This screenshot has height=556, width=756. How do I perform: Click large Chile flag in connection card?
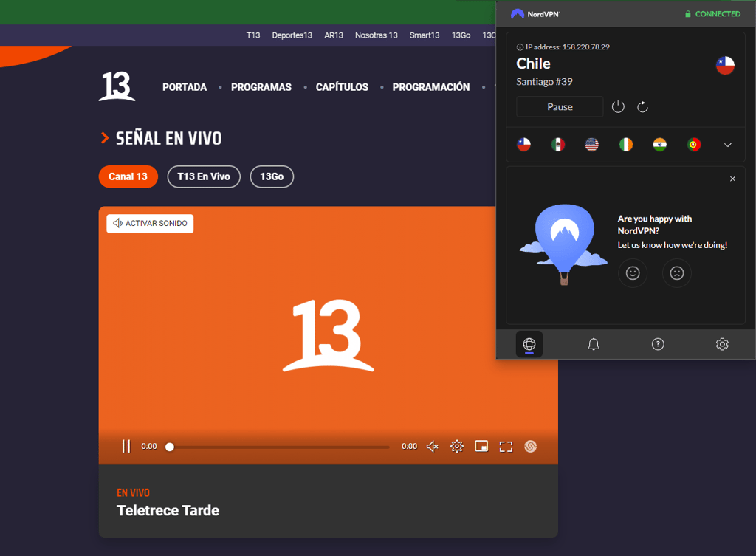(725, 66)
